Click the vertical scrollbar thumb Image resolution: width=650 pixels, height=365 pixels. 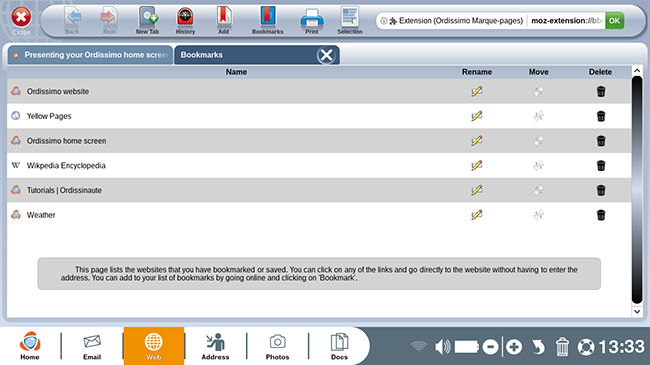click(x=637, y=190)
